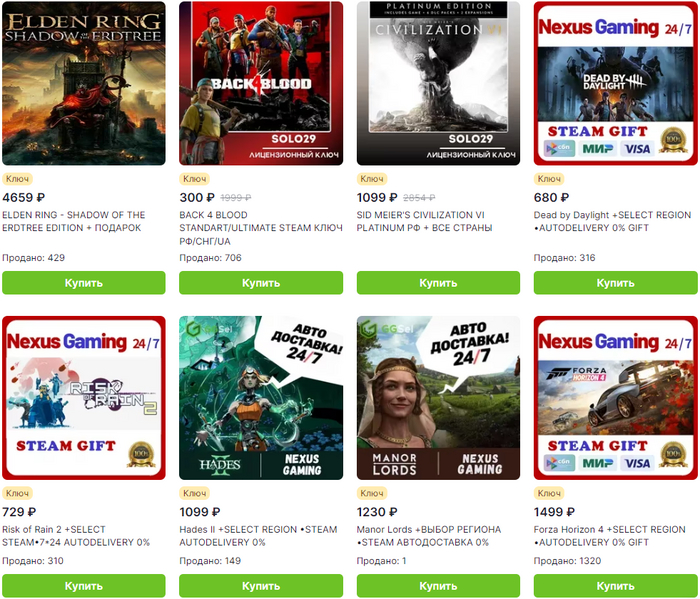Open the Manor Lords product image

click(438, 398)
